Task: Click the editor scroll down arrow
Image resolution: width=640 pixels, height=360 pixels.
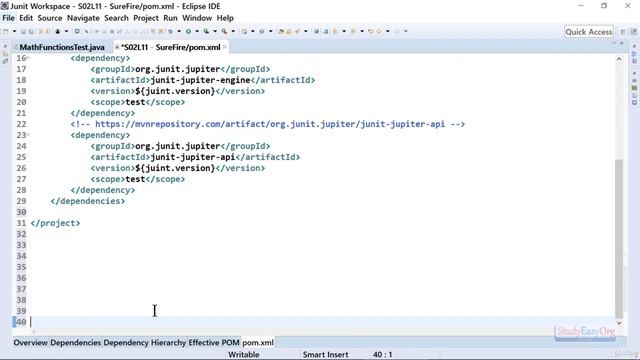Action: [619, 323]
